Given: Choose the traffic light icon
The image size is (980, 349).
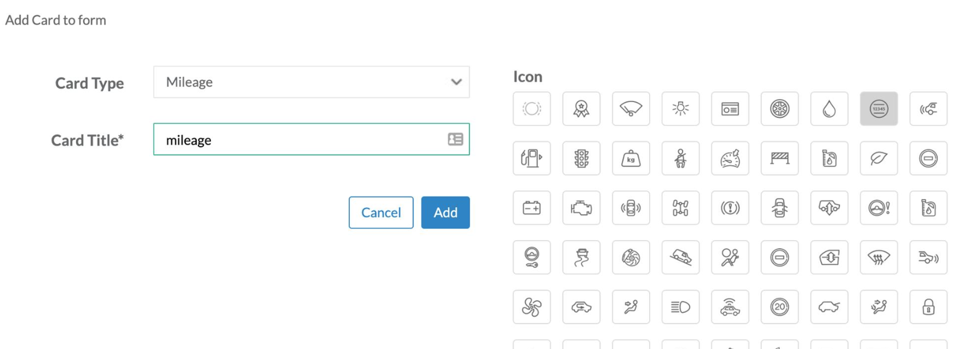Looking at the screenshot, I should click(581, 158).
